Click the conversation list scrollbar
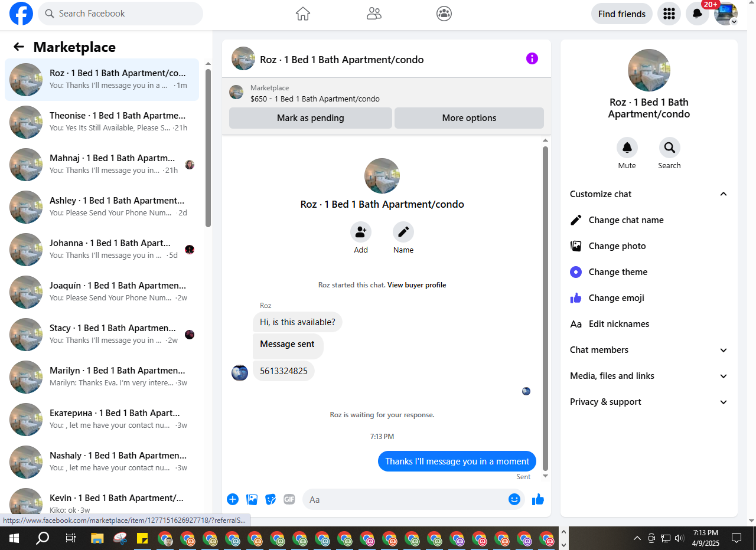This screenshot has height=550, width=756. click(208, 148)
